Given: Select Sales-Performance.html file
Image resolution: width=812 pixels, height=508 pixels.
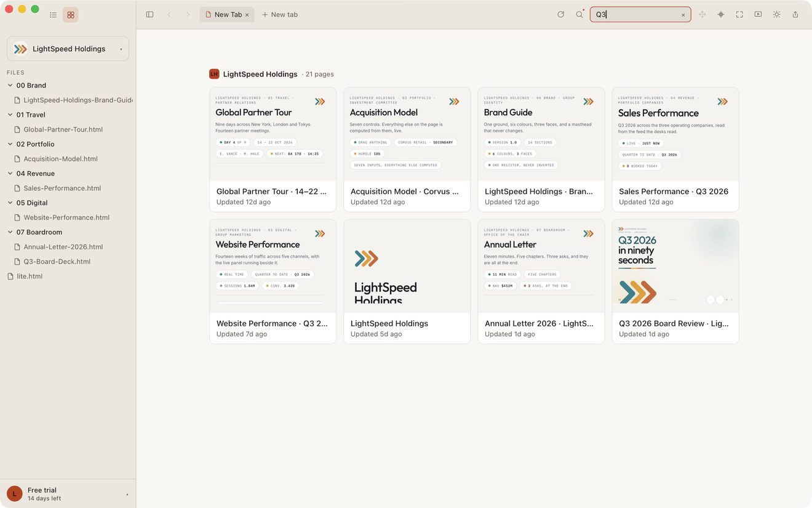Looking at the screenshot, I should coord(62,188).
